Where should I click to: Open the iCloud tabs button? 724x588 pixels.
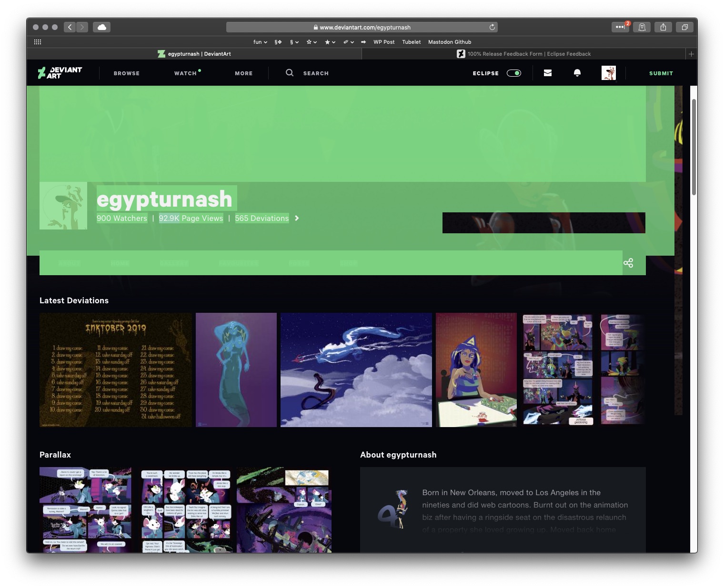[x=101, y=27]
